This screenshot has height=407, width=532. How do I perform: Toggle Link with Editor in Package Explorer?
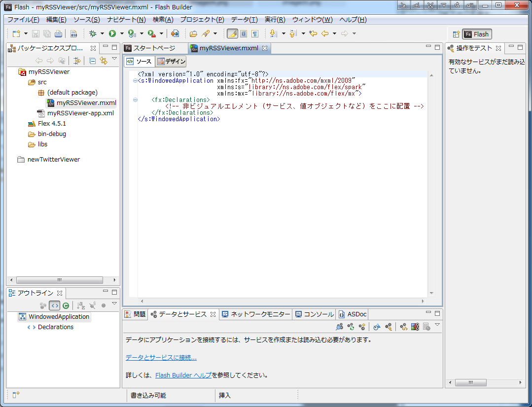click(x=103, y=61)
